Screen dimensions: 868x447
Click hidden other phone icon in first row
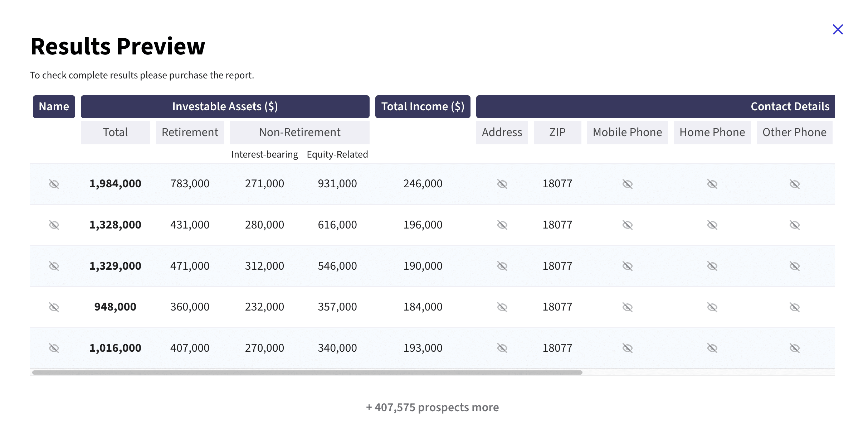point(795,184)
